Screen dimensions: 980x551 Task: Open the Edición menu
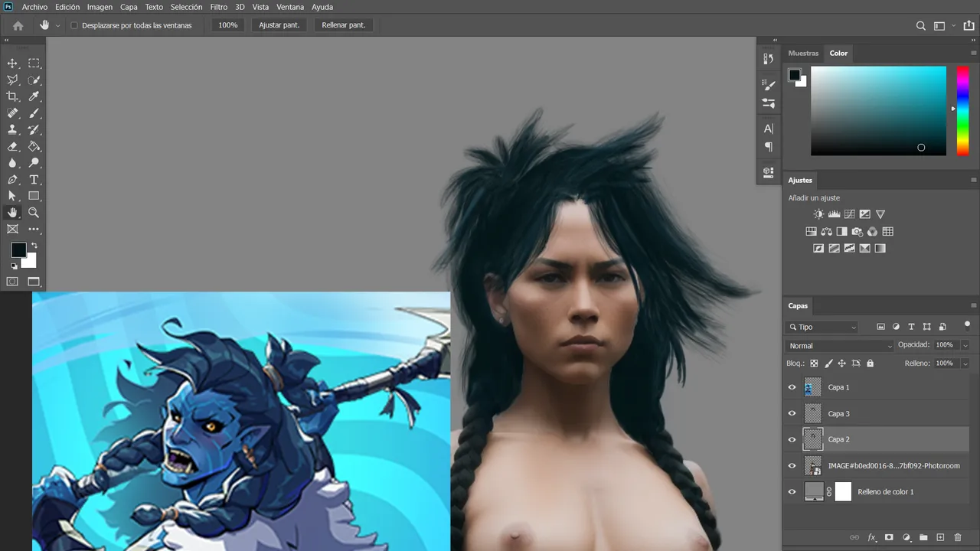tap(67, 7)
